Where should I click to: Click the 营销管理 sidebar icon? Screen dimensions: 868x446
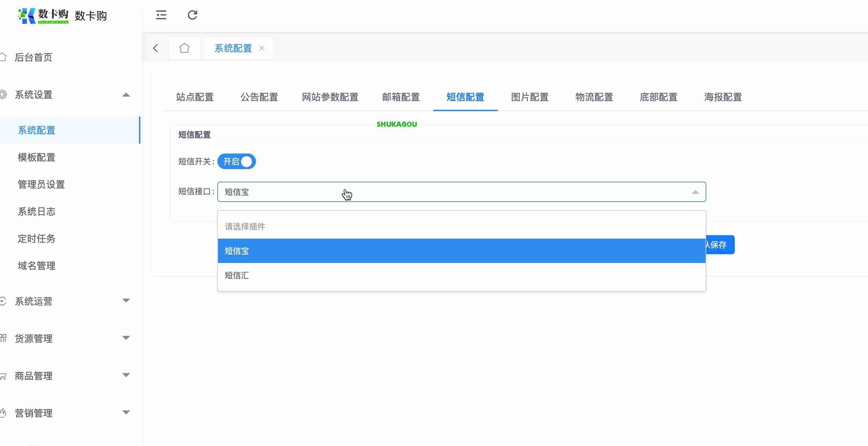tap(3, 413)
